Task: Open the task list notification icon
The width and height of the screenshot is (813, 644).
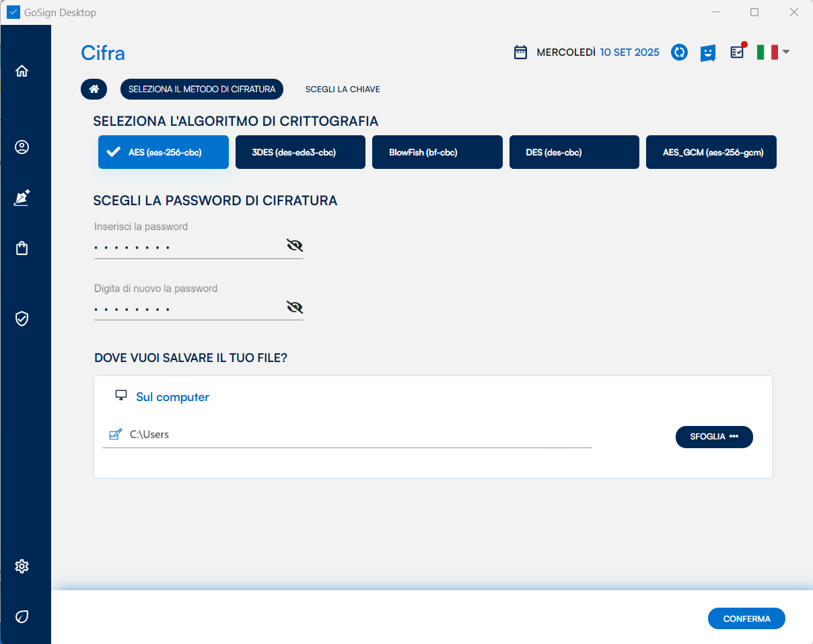Action: (738, 52)
